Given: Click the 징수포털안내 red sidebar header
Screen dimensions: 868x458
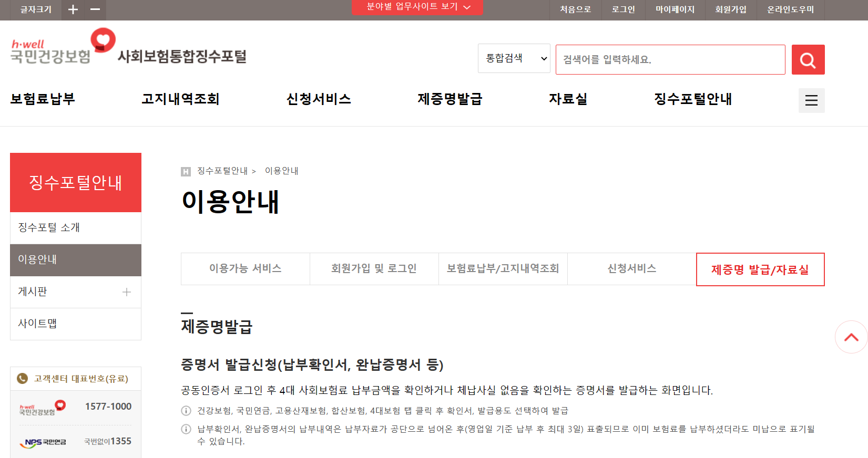Looking at the screenshot, I should click(x=76, y=183).
